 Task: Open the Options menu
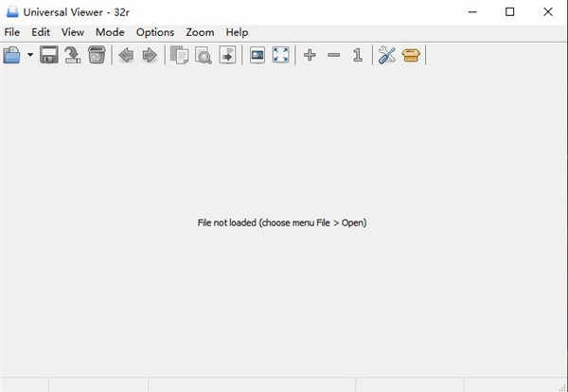point(155,32)
